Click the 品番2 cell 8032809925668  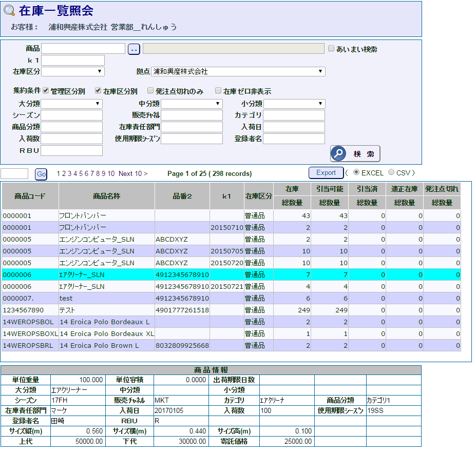coord(182,346)
